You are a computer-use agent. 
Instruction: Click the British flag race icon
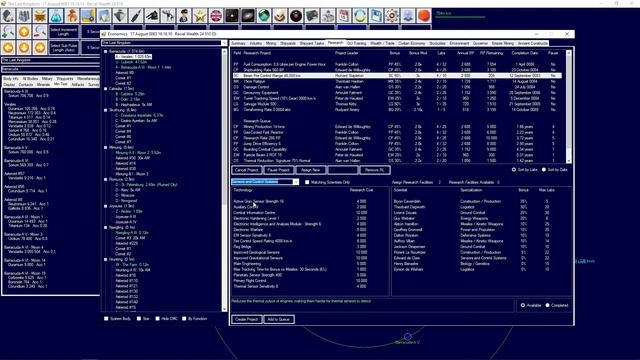coord(216,16)
